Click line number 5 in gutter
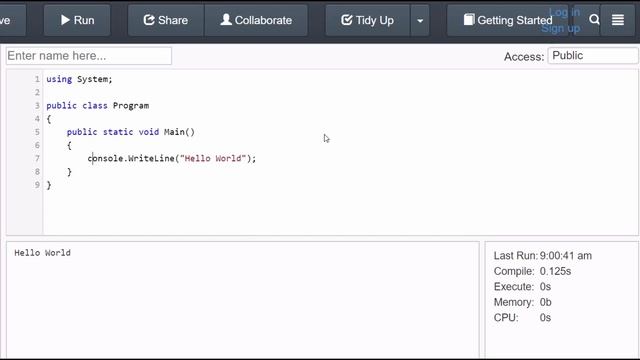The height and width of the screenshot is (360, 640). (37, 132)
